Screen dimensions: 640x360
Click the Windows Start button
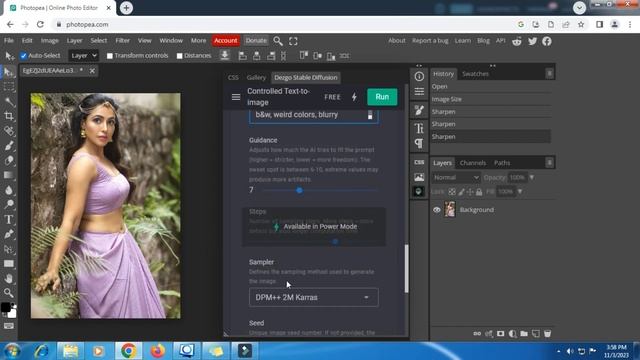[12, 351]
